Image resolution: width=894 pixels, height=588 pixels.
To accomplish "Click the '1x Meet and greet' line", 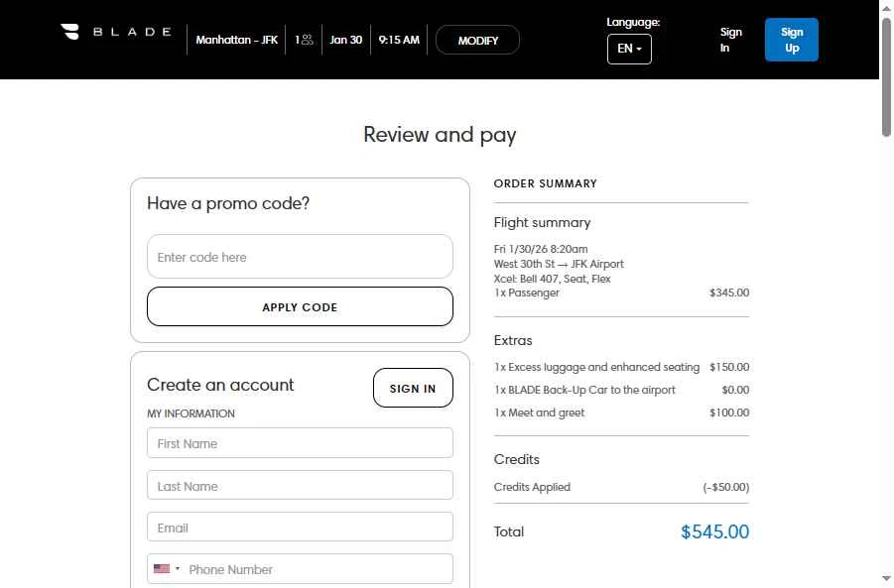I will point(540,412).
